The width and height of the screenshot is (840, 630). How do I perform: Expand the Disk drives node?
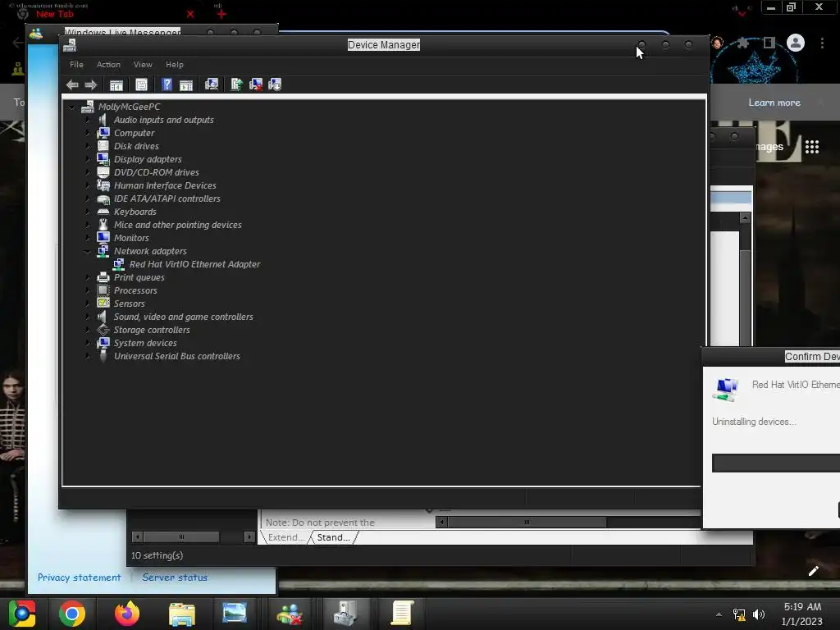point(88,146)
